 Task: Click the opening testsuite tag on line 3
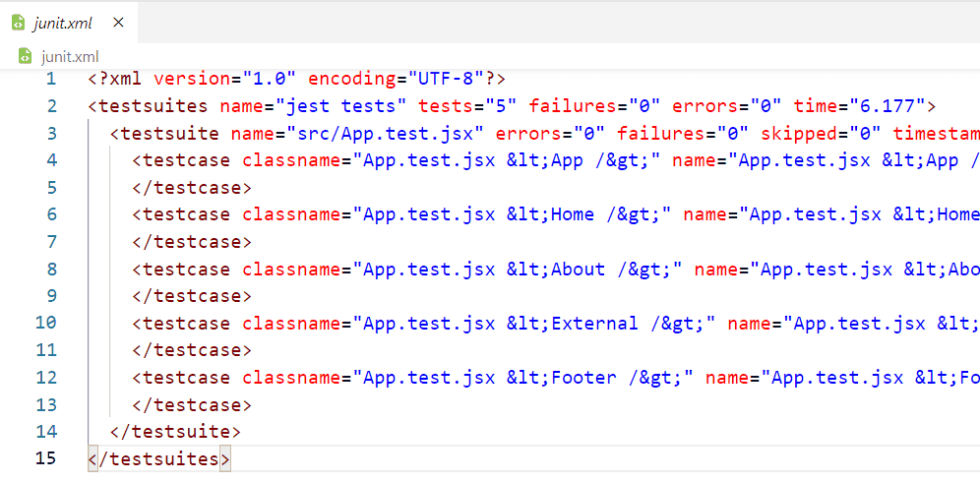point(165,133)
